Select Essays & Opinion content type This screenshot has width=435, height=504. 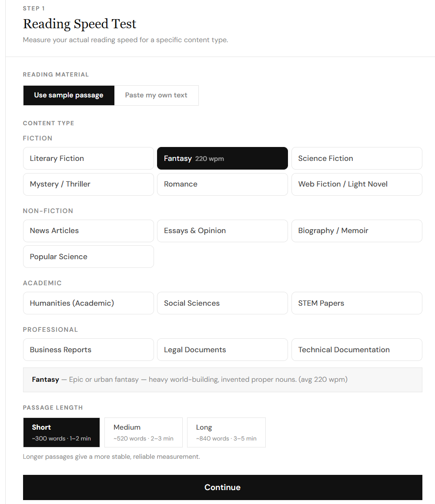point(222,230)
